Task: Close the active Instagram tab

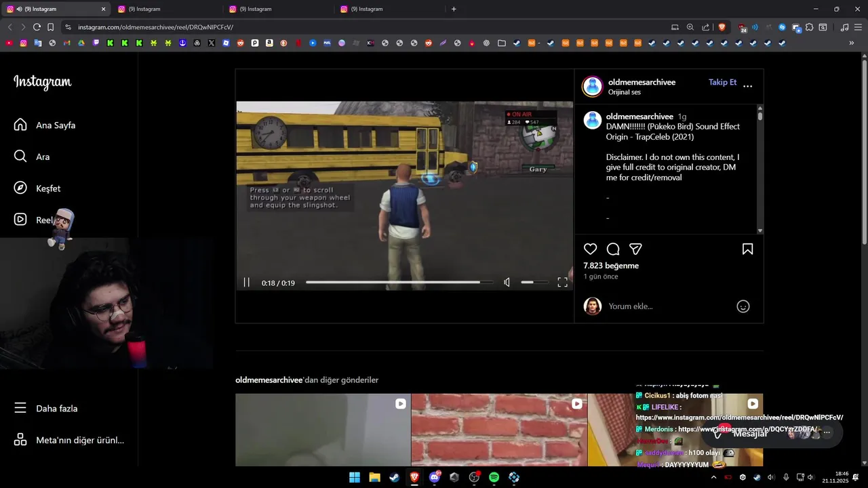Action: 103,9
